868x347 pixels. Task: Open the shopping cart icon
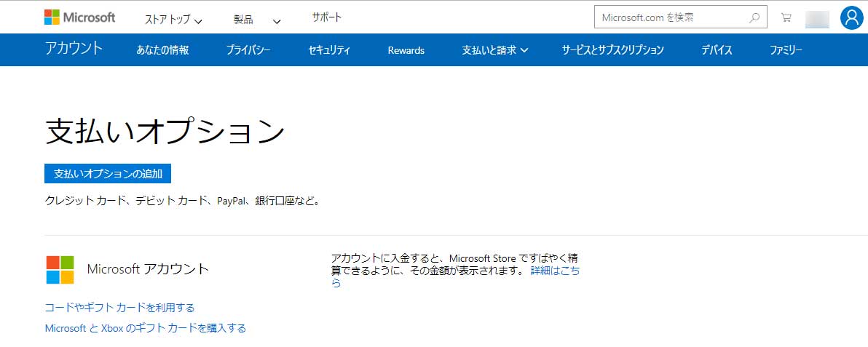click(786, 17)
